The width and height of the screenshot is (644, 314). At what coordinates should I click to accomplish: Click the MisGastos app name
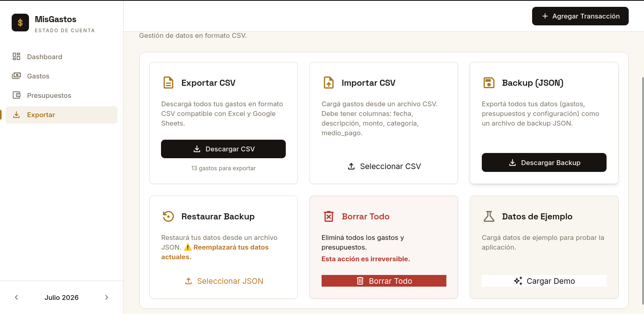[56, 19]
